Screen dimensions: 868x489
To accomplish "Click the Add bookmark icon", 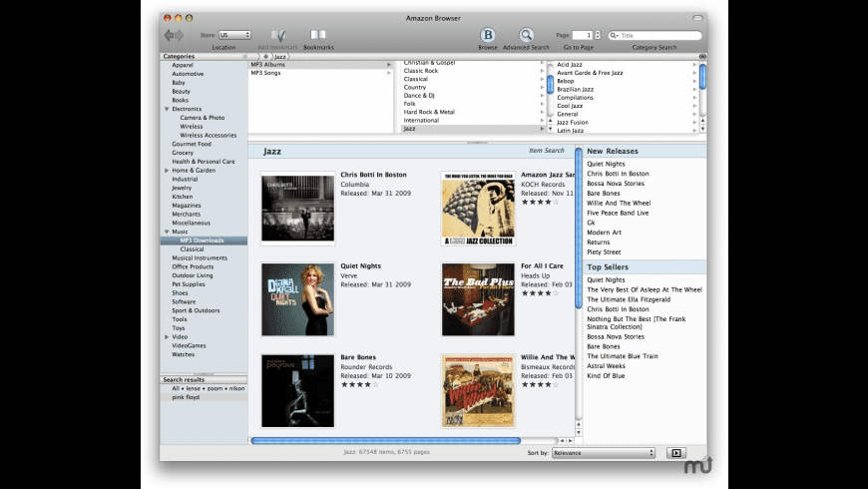I will point(278,36).
